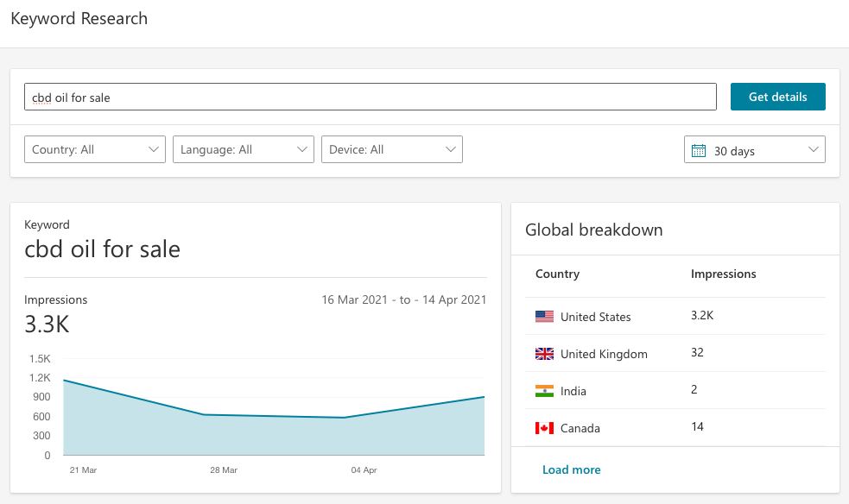
Task: Click the chevron arrow of Language dropdown
Action: click(x=302, y=149)
